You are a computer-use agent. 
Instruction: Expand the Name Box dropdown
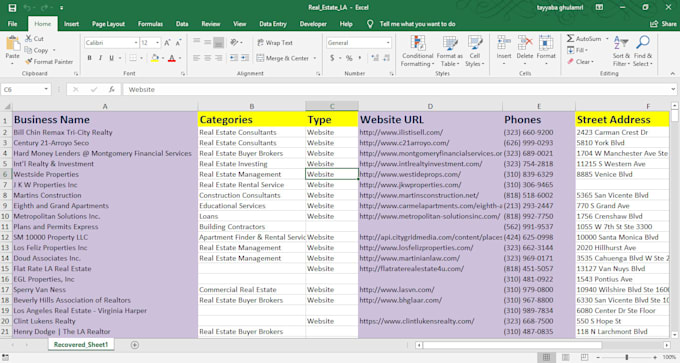point(46,89)
